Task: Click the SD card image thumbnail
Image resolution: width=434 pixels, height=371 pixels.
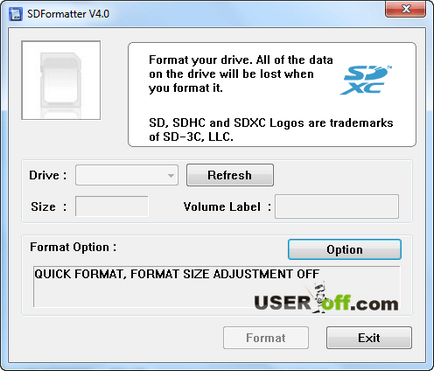Action: (x=61, y=80)
